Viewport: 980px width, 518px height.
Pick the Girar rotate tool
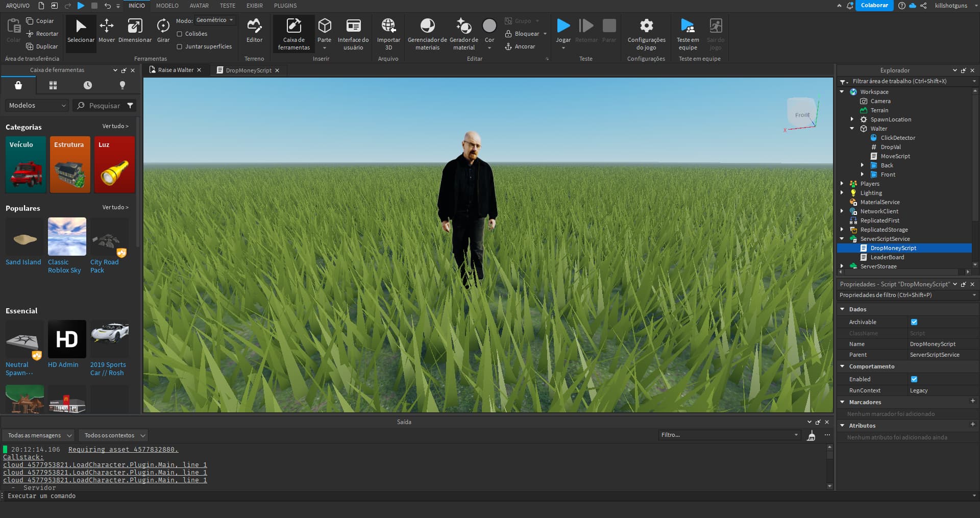163,32
